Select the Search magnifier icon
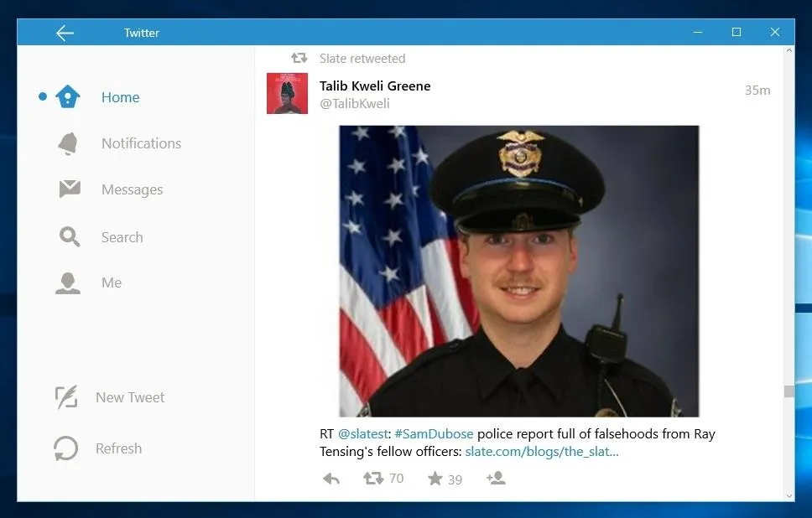 coord(70,236)
